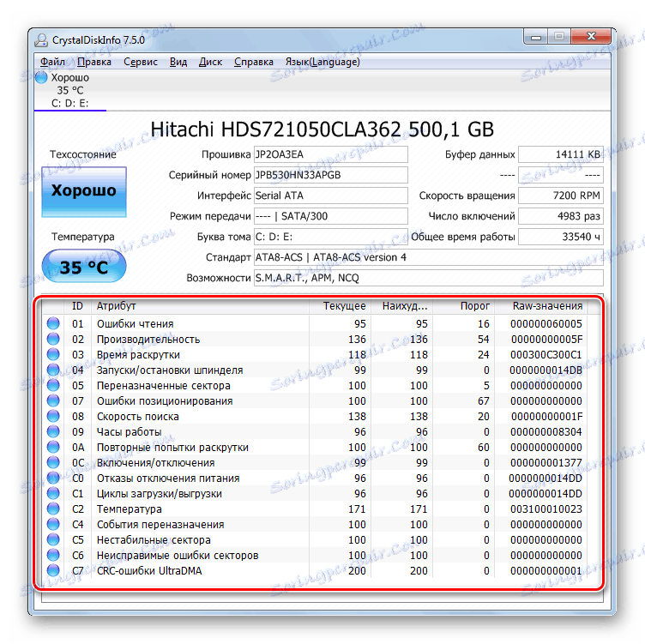Click the Атрибут column header
Image resolution: width=645 pixels, height=644 pixels.
pos(200,306)
